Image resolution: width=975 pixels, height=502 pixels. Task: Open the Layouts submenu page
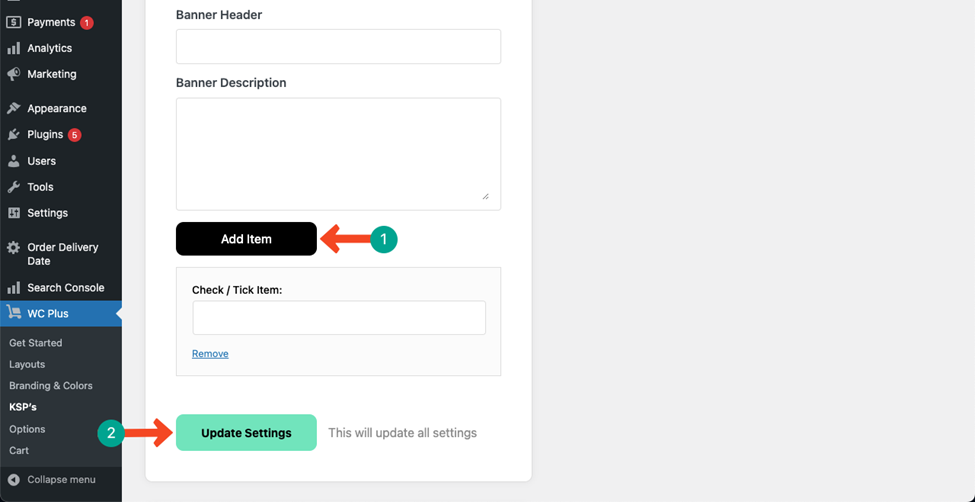[x=27, y=365]
